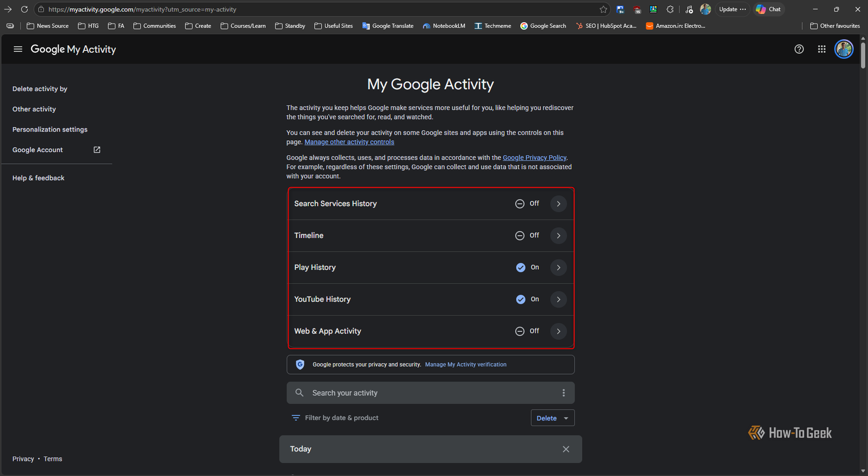Open the Delete dropdown button
This screenshot has width=868, height=476.
click(x=553, y=418)
